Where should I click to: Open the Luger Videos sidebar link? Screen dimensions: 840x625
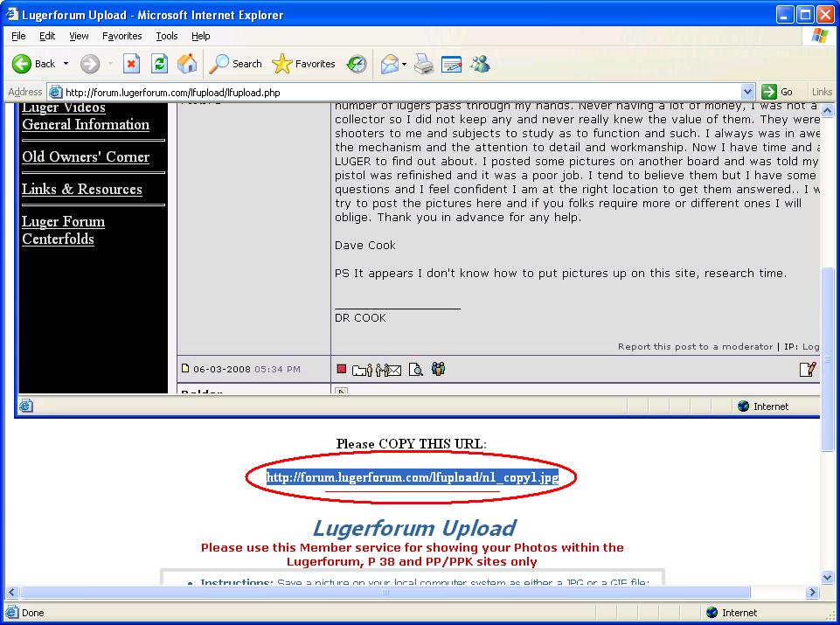click(x=64, y=108)
